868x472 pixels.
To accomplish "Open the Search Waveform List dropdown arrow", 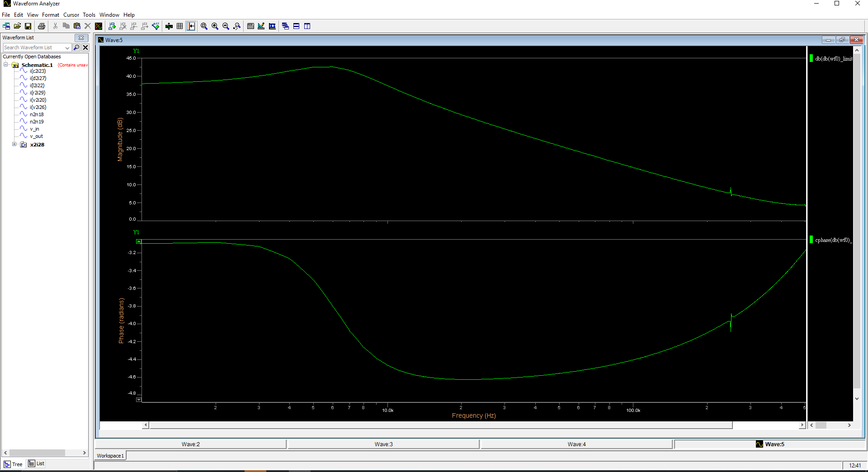I will [67, 47].
